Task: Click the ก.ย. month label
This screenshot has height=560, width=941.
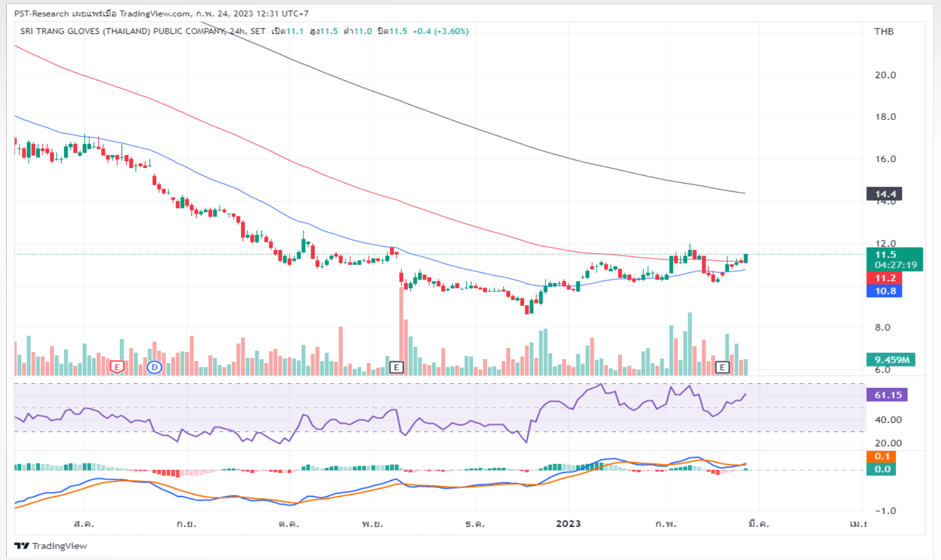Action: [x=186, y=524]
